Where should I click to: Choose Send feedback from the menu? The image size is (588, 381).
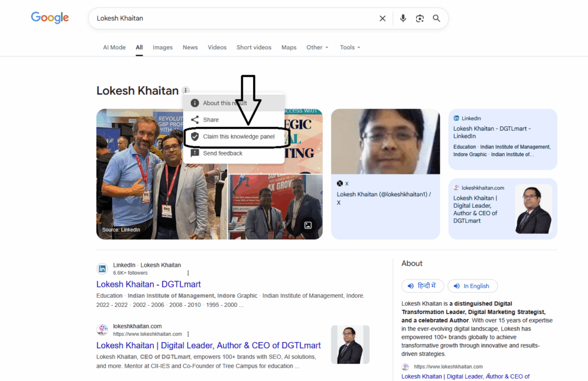coord(222,153)
